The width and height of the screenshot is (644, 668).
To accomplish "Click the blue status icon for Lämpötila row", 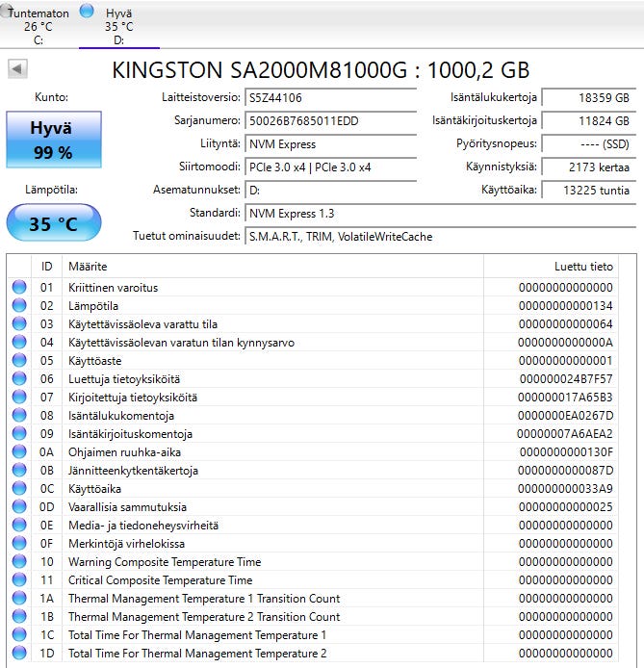I will click(19, 305).
